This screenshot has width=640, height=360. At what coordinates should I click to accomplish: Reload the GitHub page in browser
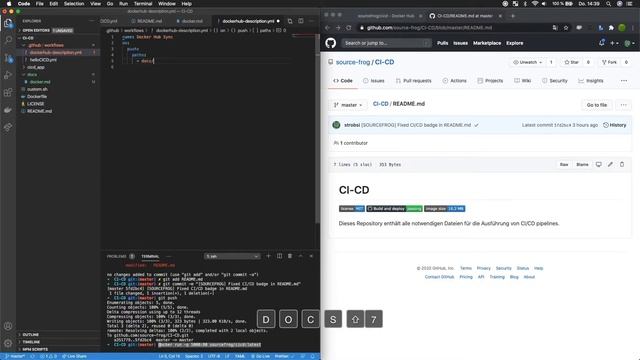[x=349, y=28]
